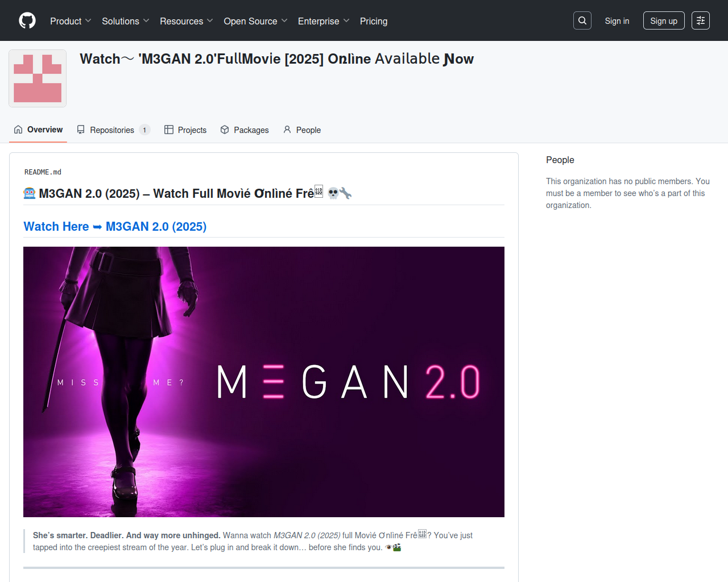Click the repositories count badge
This screenshot has width=728, height=582.
[x=144, y=130]
